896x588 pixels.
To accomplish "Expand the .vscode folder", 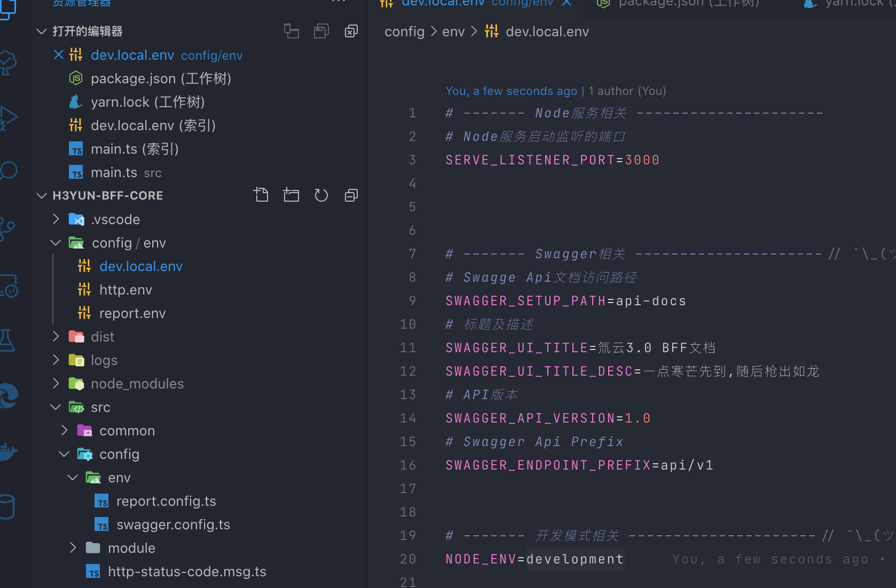I will click(56, 219).
